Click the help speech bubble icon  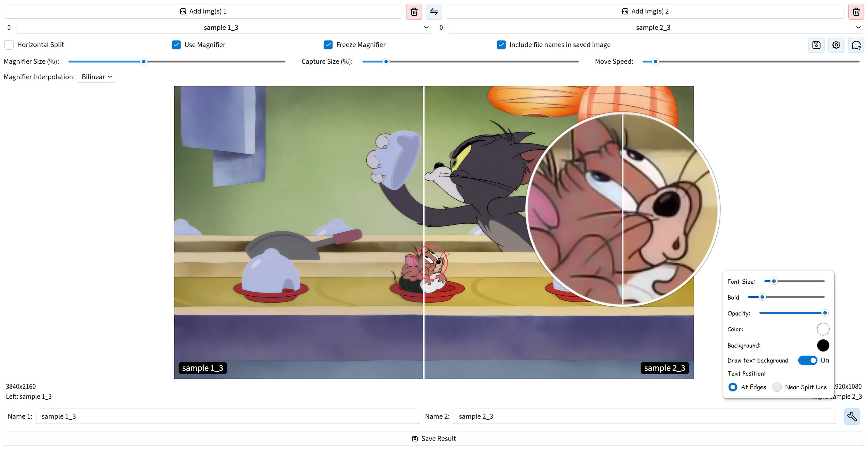pos(856,45)
